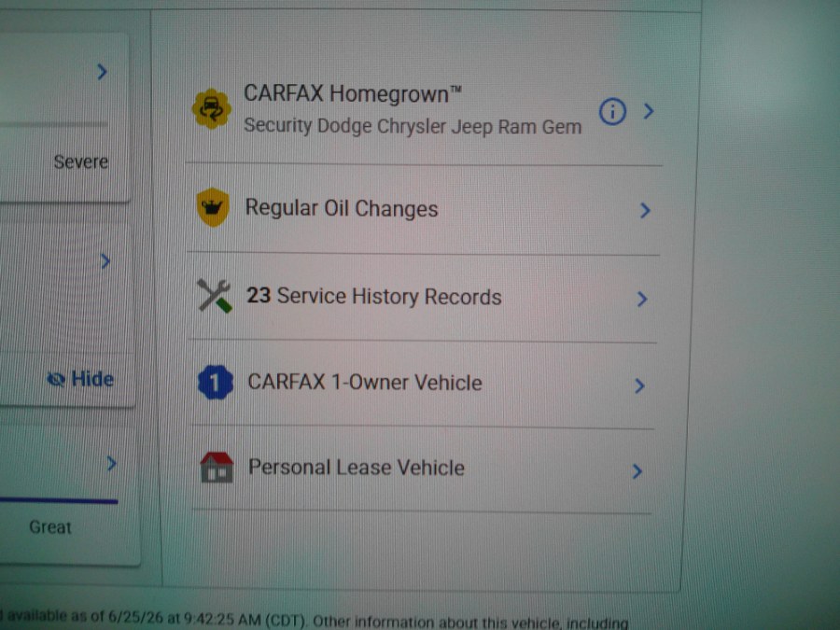Click the Personal Lease house icon

point(217,468)
